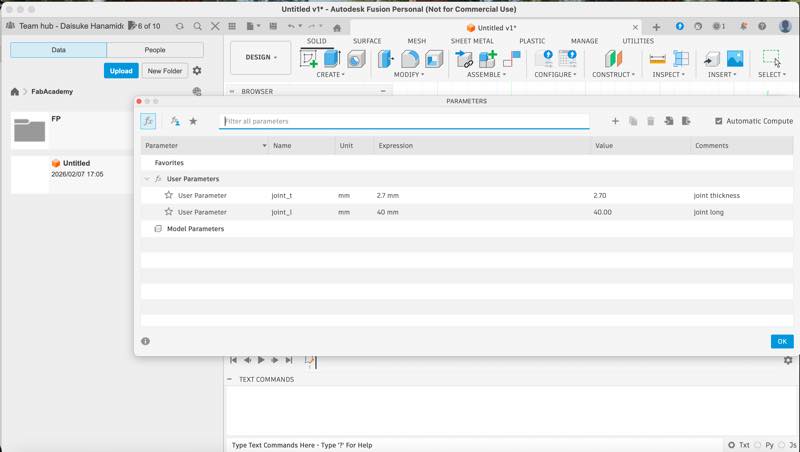
Task: Click the export parameters icon
Action: click(x=686, y=121)
